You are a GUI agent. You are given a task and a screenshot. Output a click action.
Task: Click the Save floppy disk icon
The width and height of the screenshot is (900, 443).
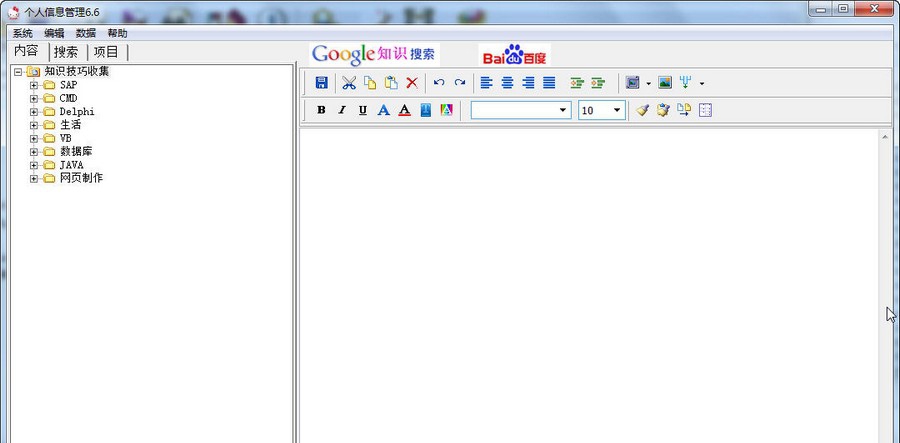[x=321, y=83]
